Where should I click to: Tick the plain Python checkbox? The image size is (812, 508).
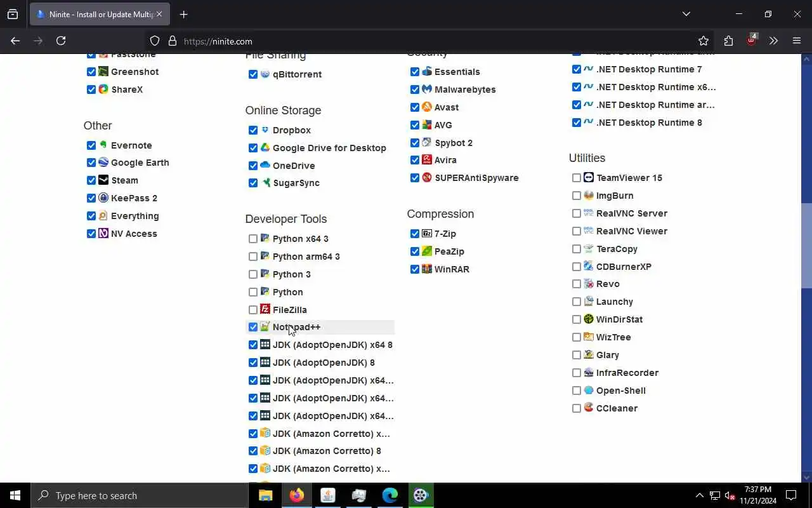(253, 292)
